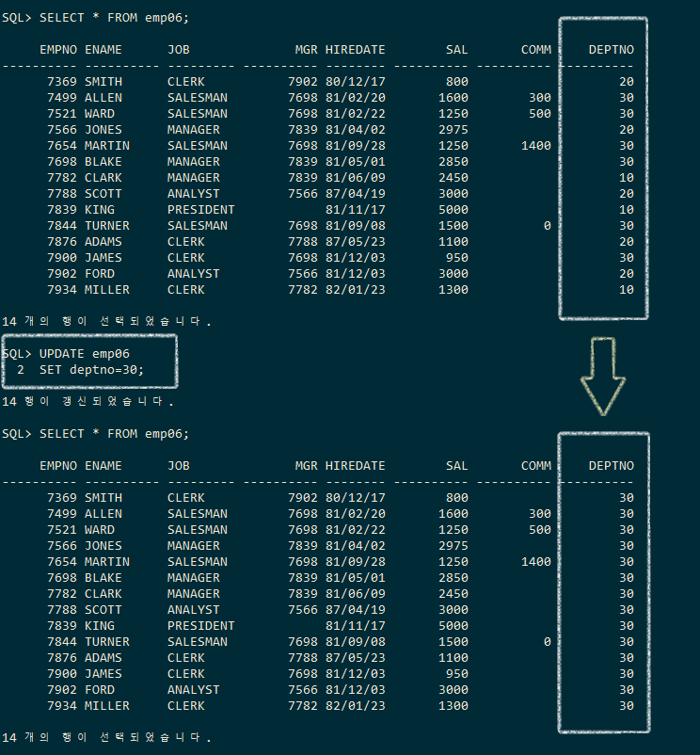This screenshot has height=755, width=700.
Task: Click DEPTNO value 10 in KING's row
Action: (627, 210)
